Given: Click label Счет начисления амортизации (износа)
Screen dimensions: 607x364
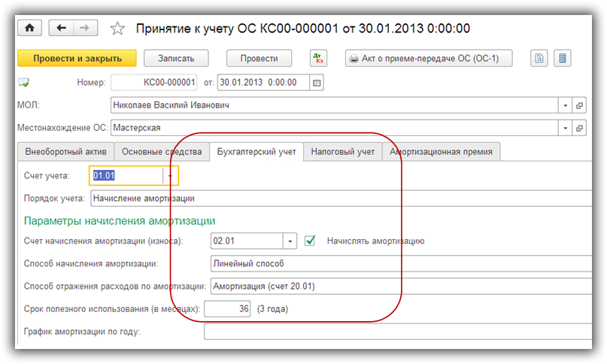Looking at the screenshot, I should click(x=103, y=241).
